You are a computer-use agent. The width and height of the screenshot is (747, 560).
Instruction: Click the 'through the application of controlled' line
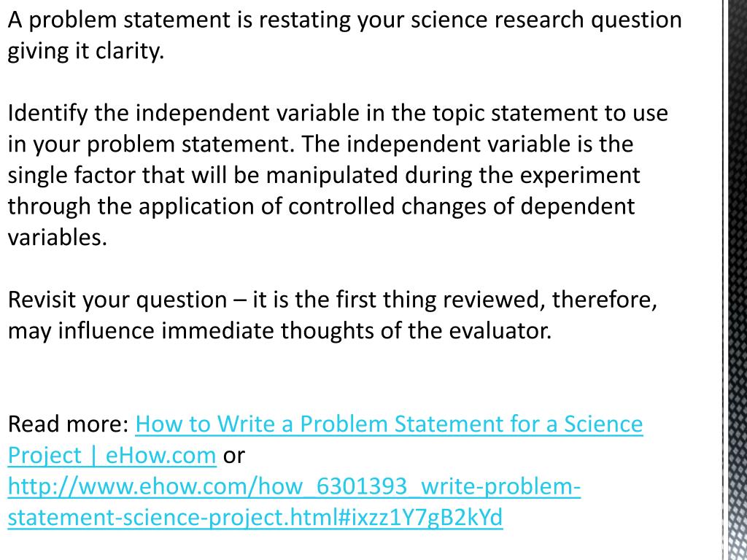click(x=321, y=206)
